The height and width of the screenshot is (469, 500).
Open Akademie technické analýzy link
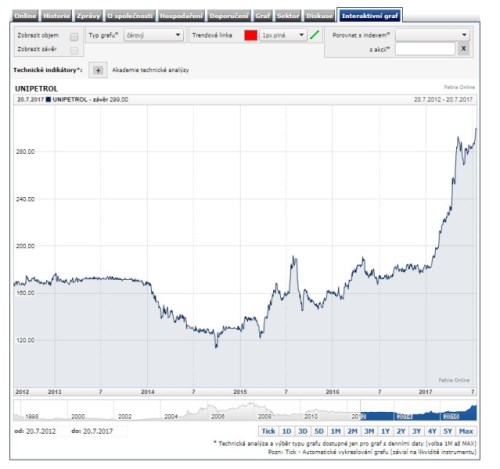[151, 70]
